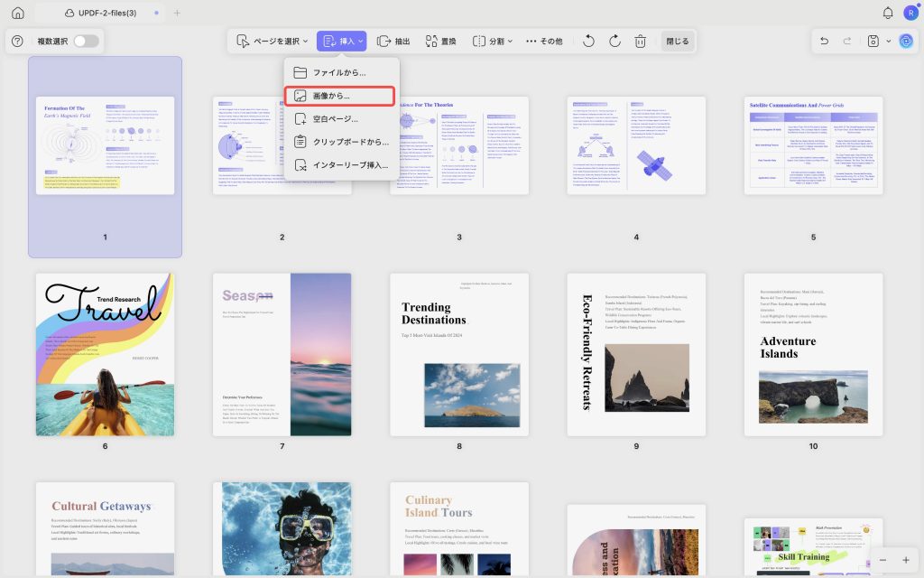The width and height of the screenshot is (924, 578).
Task: Click the 置換 replace tool
Action: [x=440, y=42]
